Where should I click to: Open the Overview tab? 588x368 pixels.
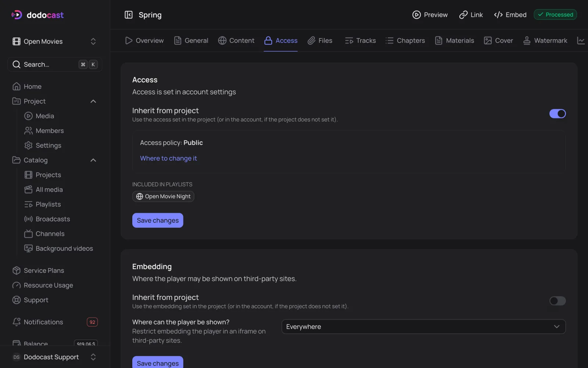pos(144,40)
